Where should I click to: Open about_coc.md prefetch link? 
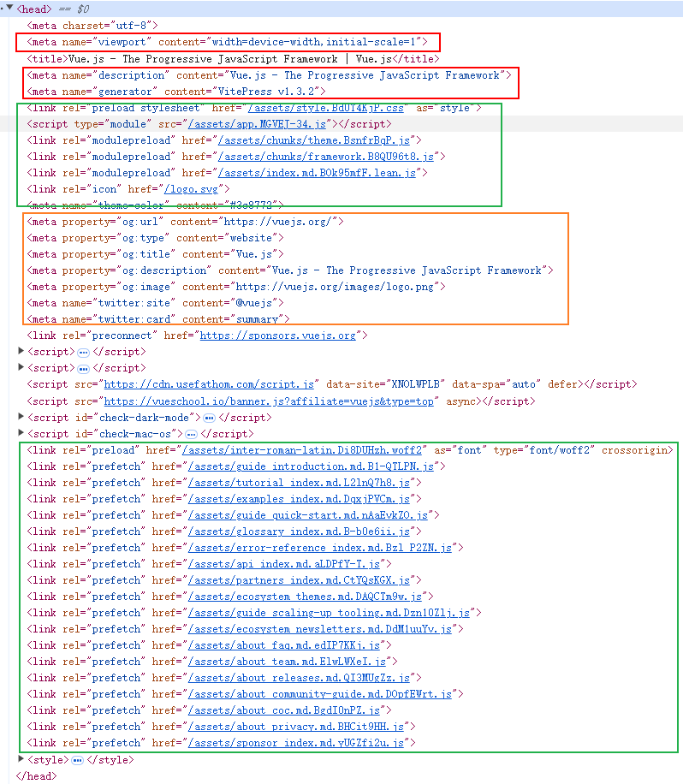[x=284, y=710]
